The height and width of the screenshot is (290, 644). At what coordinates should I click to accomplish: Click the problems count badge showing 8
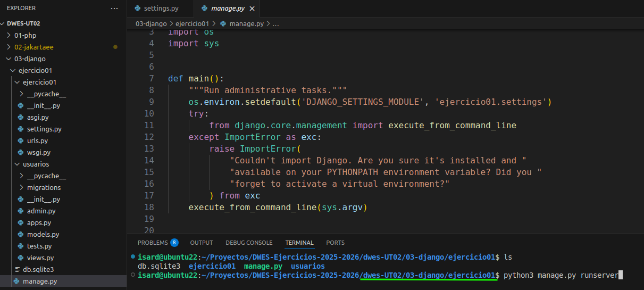click(x=174, y=243)
